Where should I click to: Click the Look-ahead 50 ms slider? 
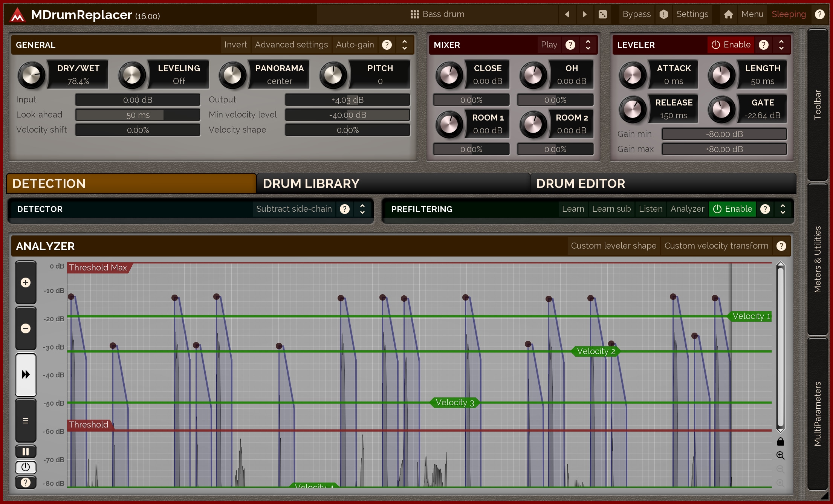[138, 115]
